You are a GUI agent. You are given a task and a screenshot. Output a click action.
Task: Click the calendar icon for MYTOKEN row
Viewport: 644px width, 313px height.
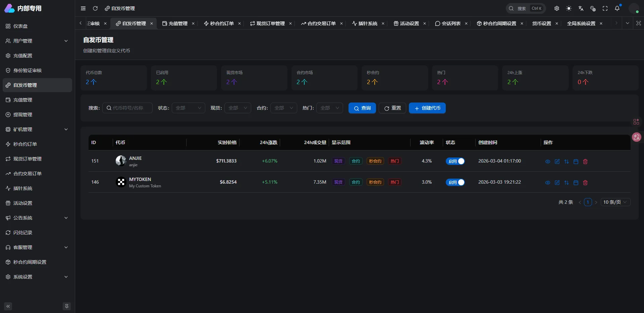pyautogui.click(x=576, y=183)
